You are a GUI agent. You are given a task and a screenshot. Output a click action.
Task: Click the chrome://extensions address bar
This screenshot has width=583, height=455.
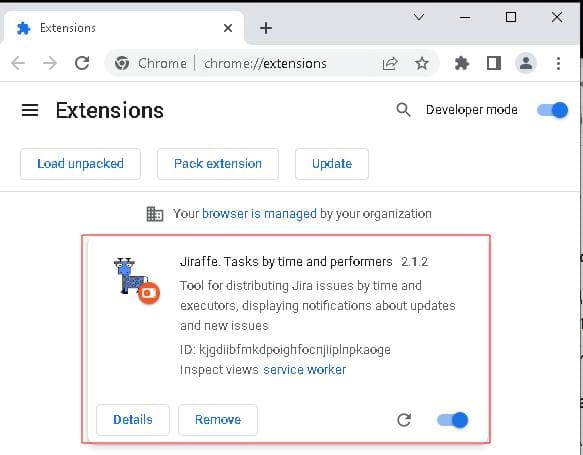271,64
